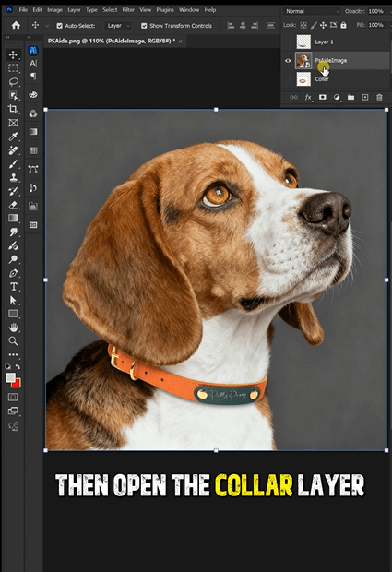Open the Filter menu
The image size is (392, 572).
pos(128,10)
